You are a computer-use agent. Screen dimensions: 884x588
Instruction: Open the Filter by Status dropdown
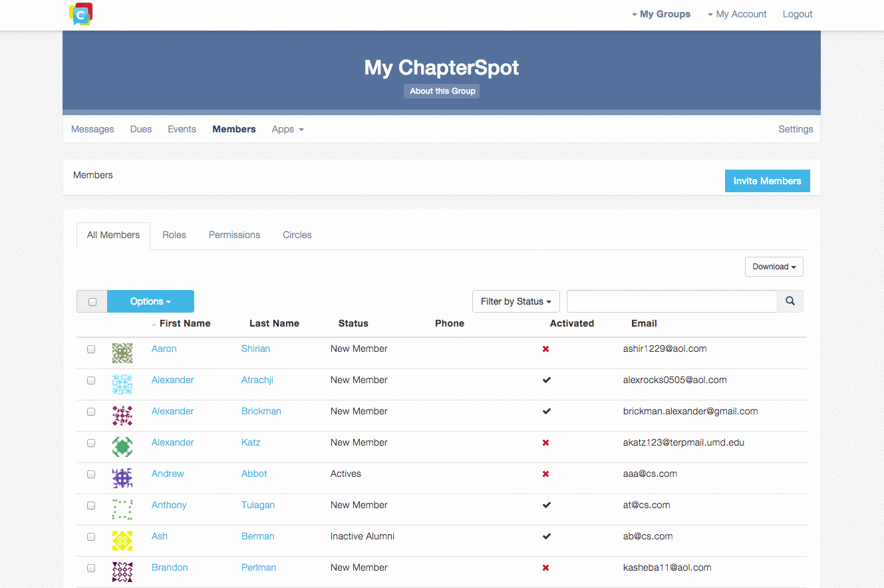(516, 301)
